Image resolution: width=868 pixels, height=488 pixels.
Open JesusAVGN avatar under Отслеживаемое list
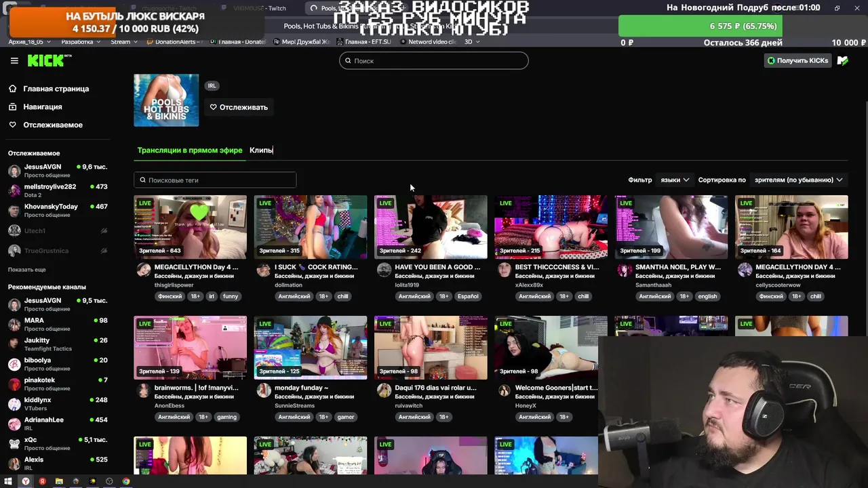pos(14,170)
